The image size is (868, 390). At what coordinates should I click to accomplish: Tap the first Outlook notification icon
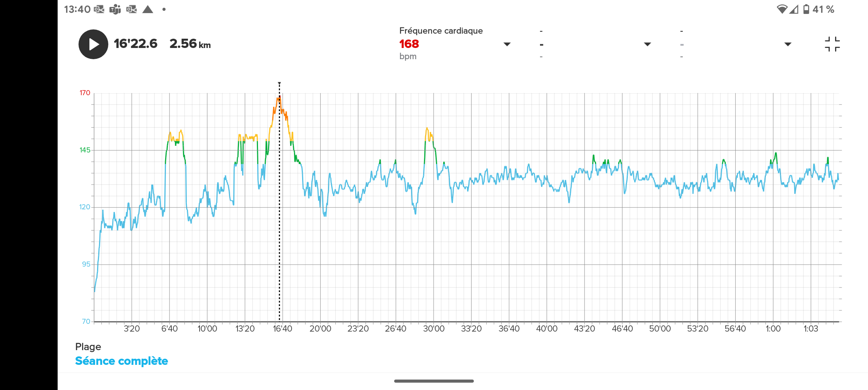[99, 9]
